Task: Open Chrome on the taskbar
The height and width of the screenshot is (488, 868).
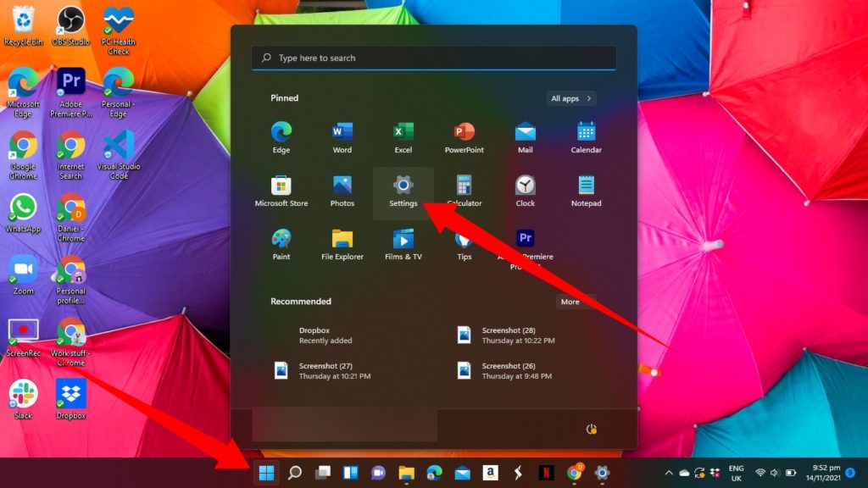Action: click(x=575, y=473)
